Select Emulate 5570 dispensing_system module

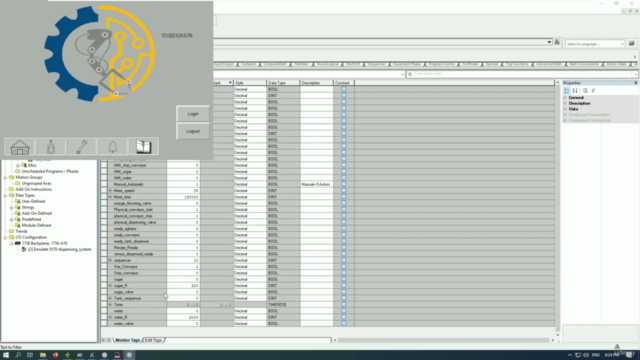click(60, 249)
